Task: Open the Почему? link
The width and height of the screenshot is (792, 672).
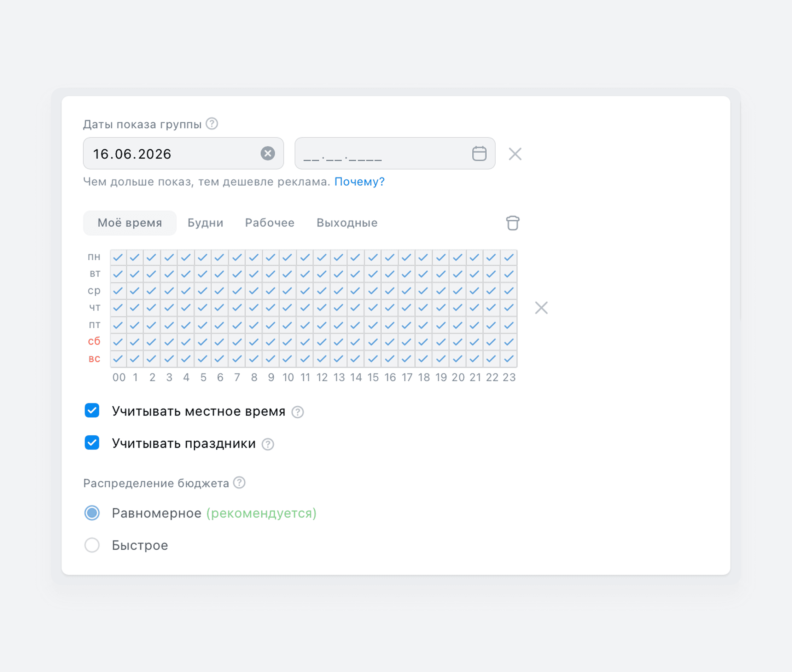Action: point(360,182)
